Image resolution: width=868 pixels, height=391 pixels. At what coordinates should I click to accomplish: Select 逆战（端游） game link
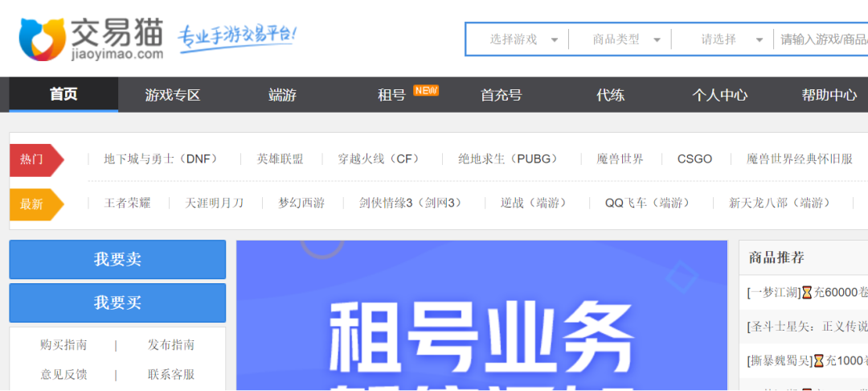[x=536, y=204]
